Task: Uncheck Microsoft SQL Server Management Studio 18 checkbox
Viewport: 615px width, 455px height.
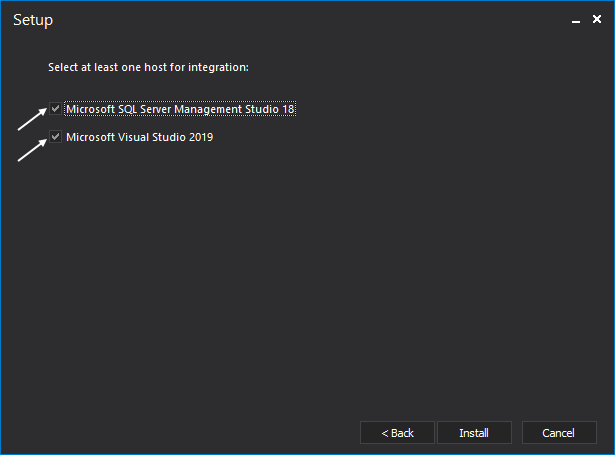Action: click(55, 109)
